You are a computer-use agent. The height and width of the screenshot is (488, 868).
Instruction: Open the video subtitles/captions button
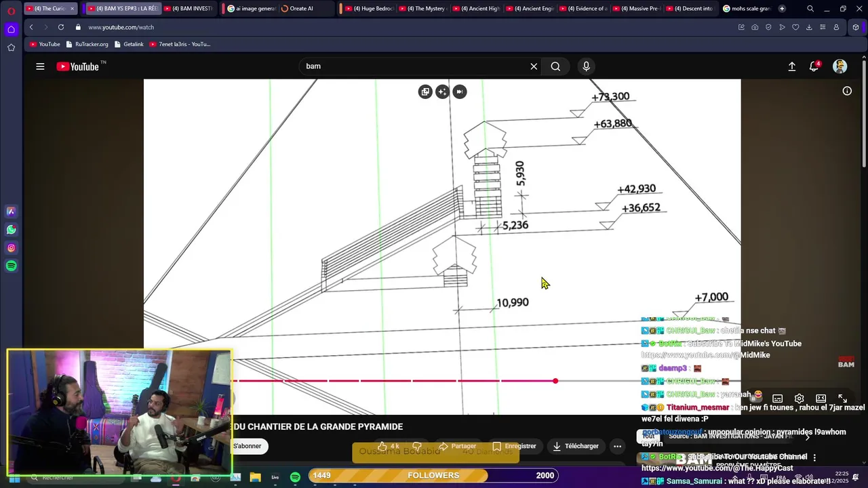tap(778, 399)
